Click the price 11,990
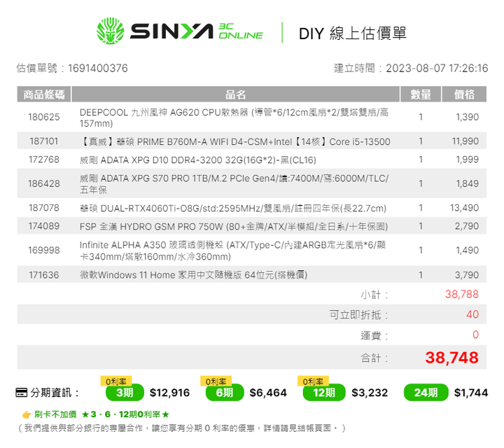The width and height of the screenshot is (504, 448). coord(465,141)
